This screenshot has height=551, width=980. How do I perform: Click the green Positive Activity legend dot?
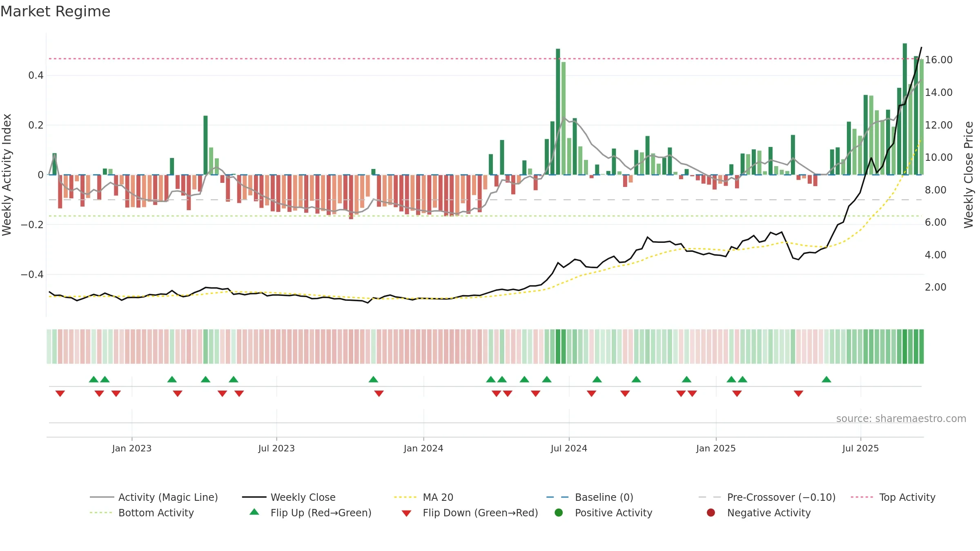(559, 512)
